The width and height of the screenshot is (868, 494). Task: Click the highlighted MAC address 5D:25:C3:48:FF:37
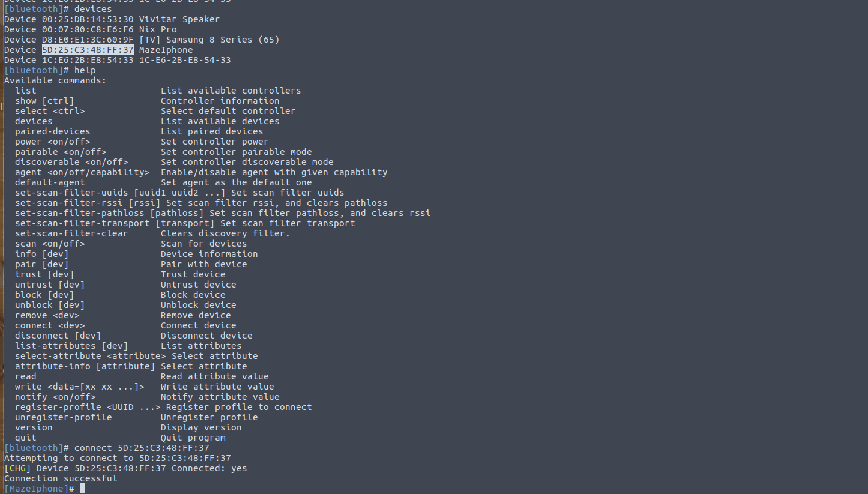pyautogui.click(x=88, y=50)
